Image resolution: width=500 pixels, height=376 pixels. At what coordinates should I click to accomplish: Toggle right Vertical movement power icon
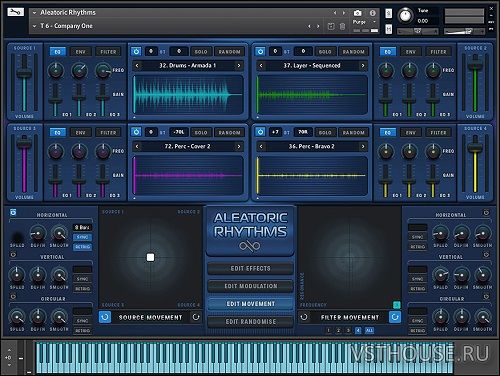[x=486, y=255]
